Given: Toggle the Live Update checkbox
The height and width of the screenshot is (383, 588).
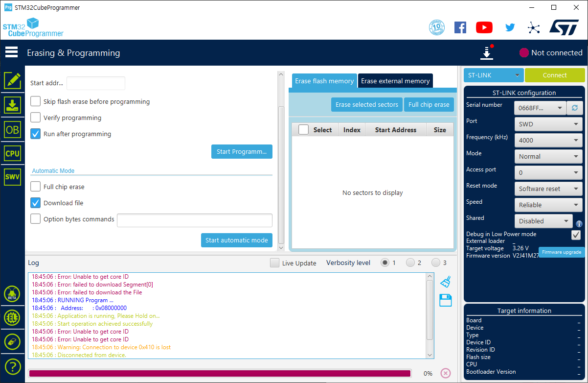Looking at the screenshot, I should point(275,263).
